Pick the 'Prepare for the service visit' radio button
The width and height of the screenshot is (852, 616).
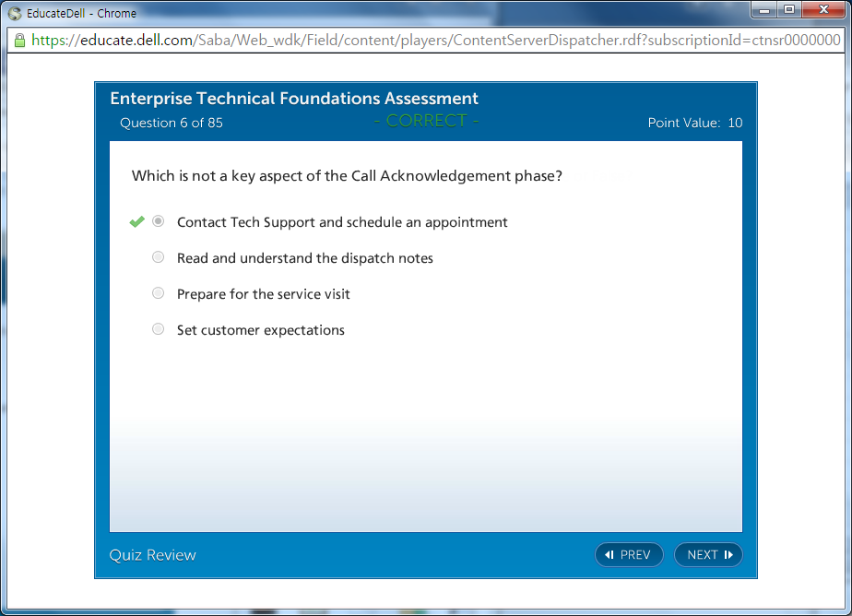(x=159, y=293)
